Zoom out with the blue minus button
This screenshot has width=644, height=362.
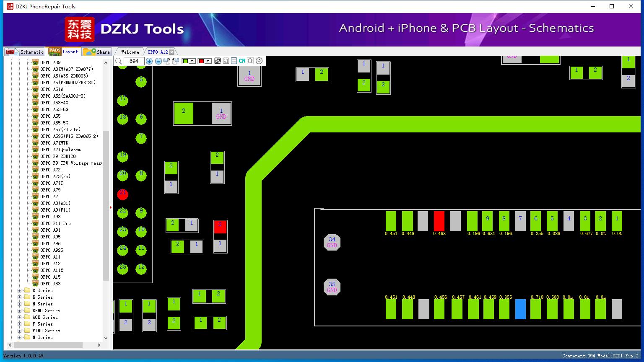(x=158, y=61)
